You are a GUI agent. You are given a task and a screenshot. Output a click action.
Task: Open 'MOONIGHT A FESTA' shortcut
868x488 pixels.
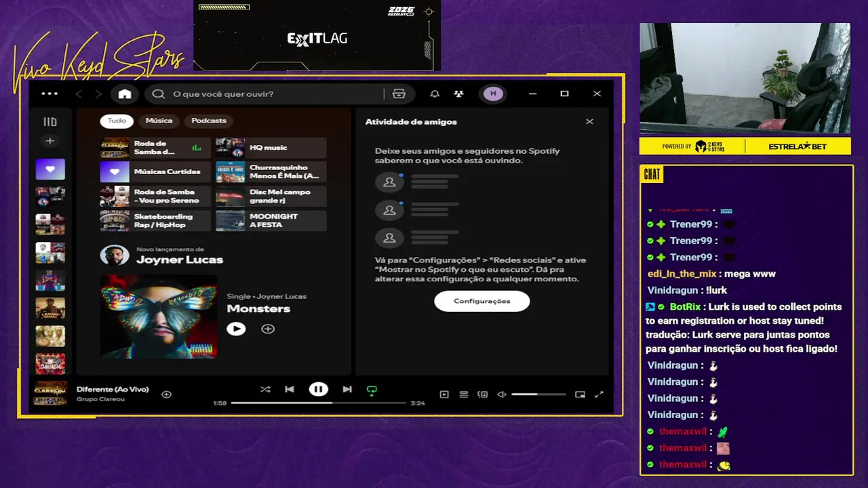(271, 221)
